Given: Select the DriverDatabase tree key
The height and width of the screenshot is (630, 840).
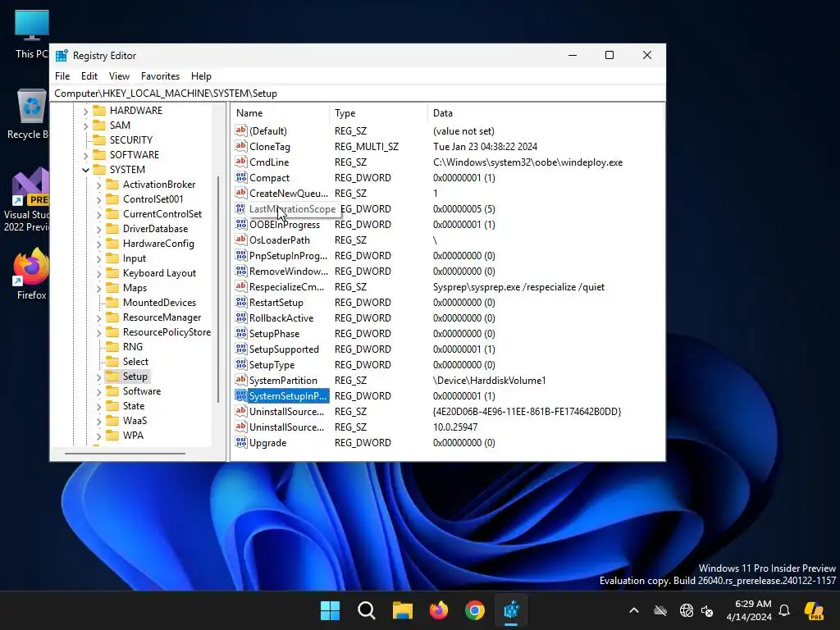Looking at the screenshot, I should 155,229.
